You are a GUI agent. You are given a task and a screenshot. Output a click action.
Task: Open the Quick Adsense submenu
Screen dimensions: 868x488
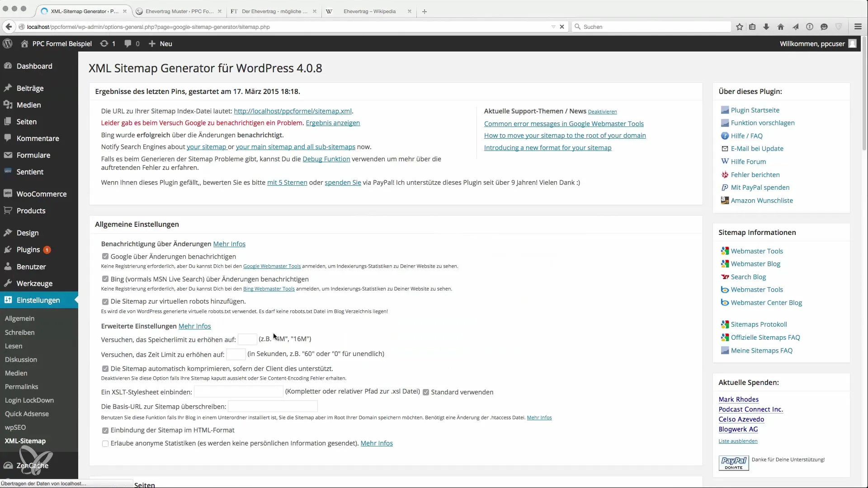pyautogui.click(x=27, y=413)
